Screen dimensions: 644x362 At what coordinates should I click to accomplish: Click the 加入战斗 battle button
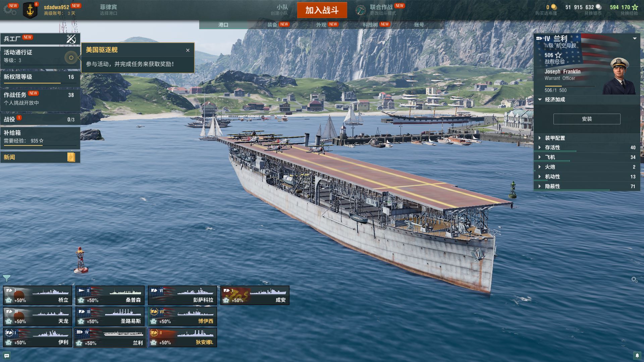click(322, 10)
